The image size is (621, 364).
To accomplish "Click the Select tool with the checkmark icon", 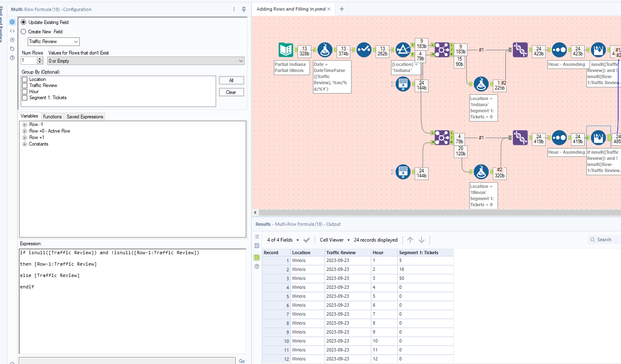I will click(x=364, y=50).
